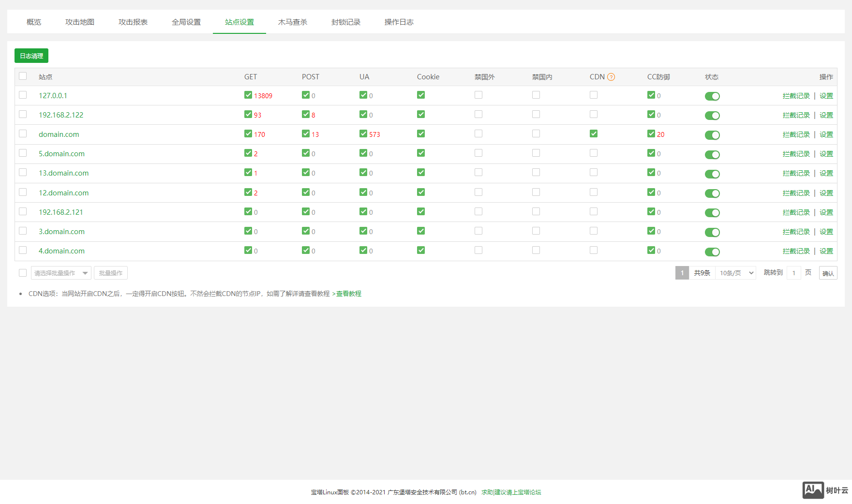Viewport: 852px width, 504px height.
Task: Toggle the status switch for 127.0.0.1
Action: pyautogui.click(x=712, y=96)
